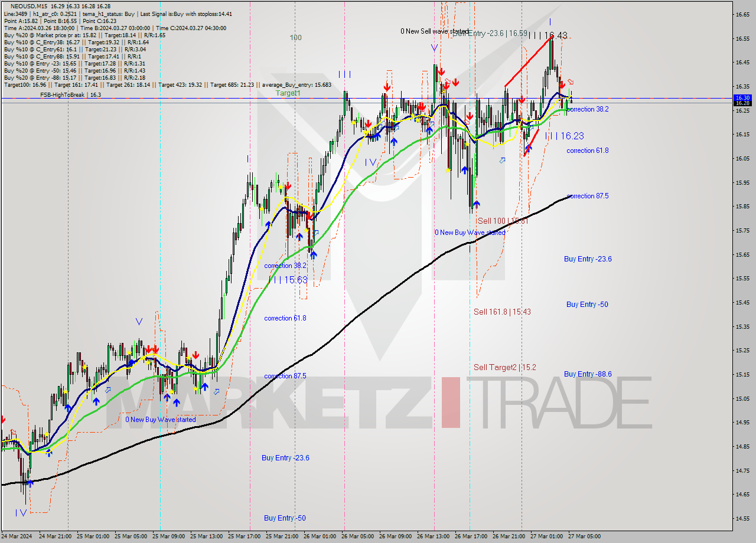Click the 16.65 price axis label

(742, 14)
